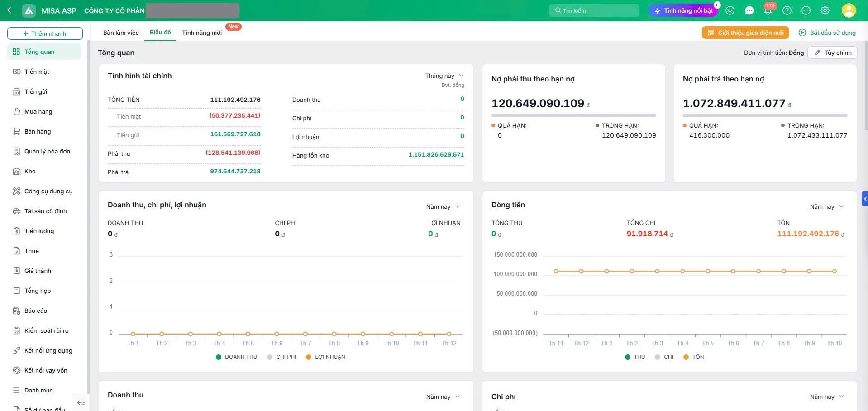Toggle CHI legend in Dòng tiền chart
This screenshot has width=868, height=411.
664,357
